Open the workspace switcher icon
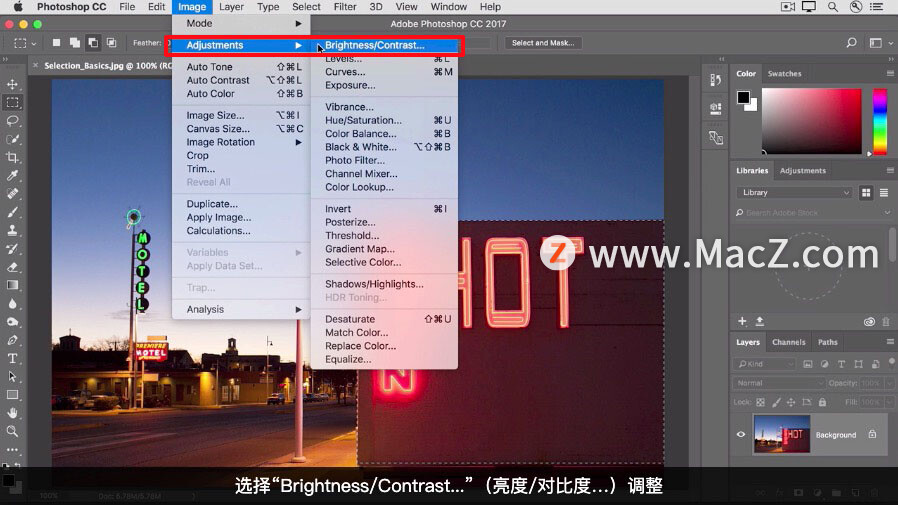The image size is (898, 505). [x=875, y=43]
